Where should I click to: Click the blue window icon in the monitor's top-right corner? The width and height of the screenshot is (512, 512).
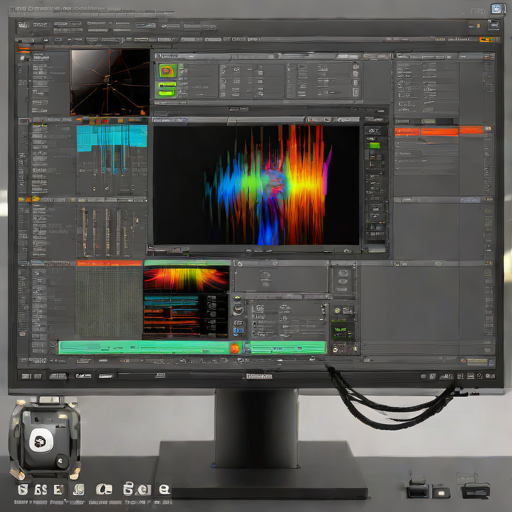coord(498,9)
